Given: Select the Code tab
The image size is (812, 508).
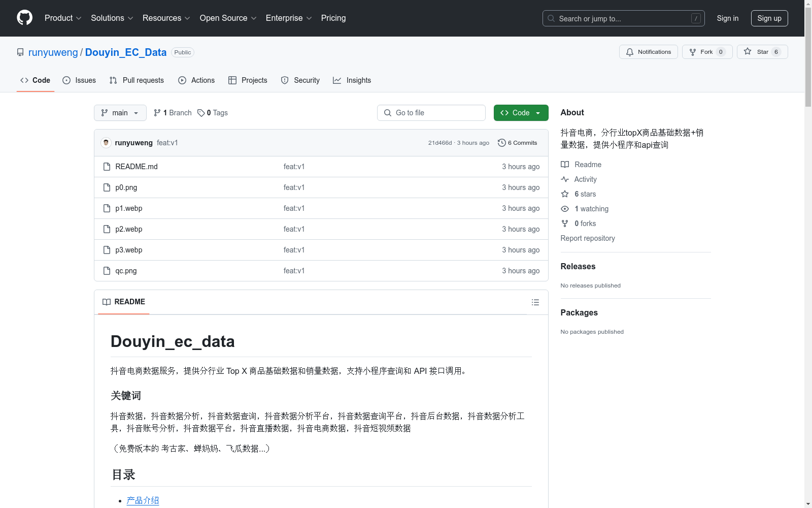Looking at the screenshot, I should 36,80.
